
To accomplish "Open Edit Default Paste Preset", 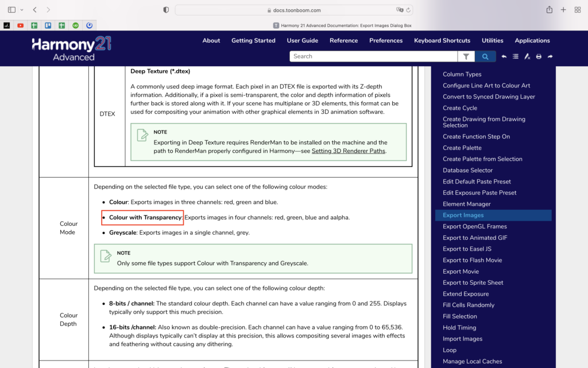I will pyautogui.click(x=477, y=182).
